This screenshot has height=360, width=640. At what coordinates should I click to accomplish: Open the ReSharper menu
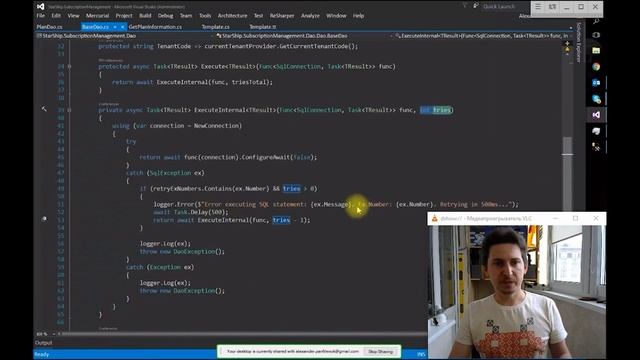(282, 16)
